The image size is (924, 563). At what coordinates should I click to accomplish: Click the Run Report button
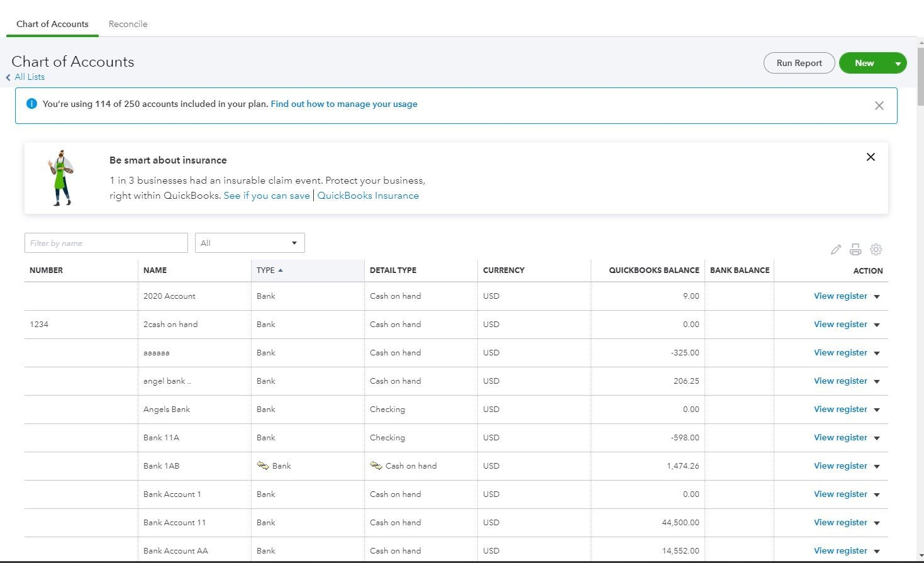point(799,63)
